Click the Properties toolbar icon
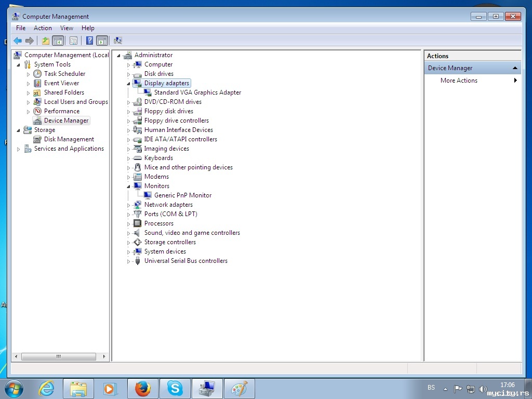Viewport: 532px width, 399px height. (73, 41)
